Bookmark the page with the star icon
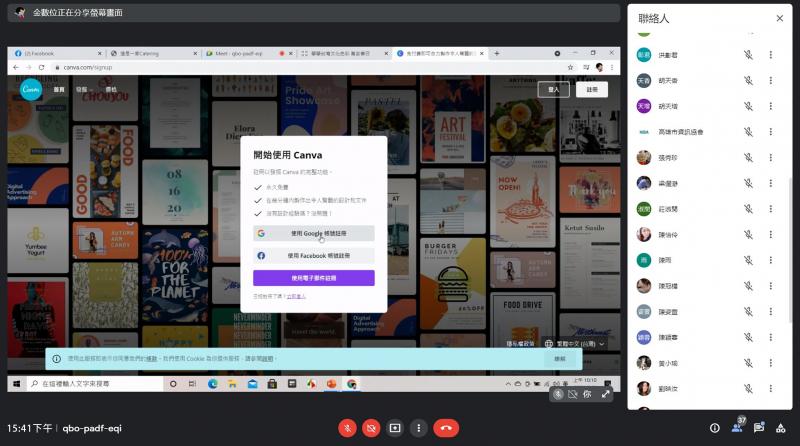This screenshot has height=446, width=800. pyautogui.click(x=570, y=67)
